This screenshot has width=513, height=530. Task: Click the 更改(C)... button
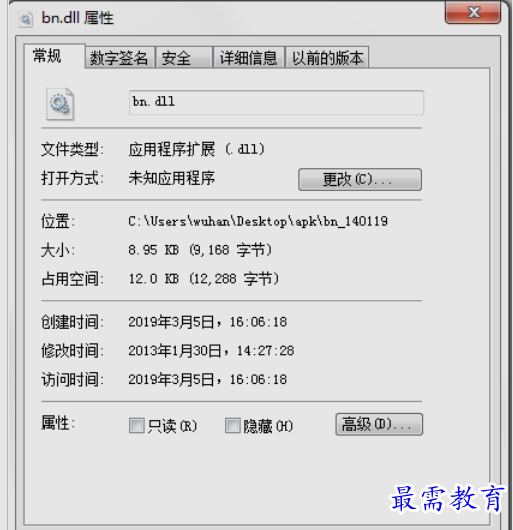pos(360,179)
